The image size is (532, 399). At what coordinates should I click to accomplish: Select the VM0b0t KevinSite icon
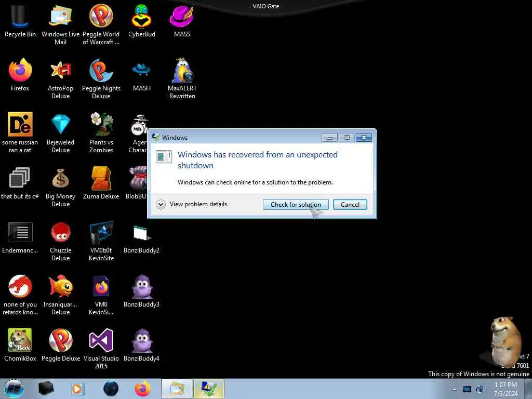click(x=101, y=241)
